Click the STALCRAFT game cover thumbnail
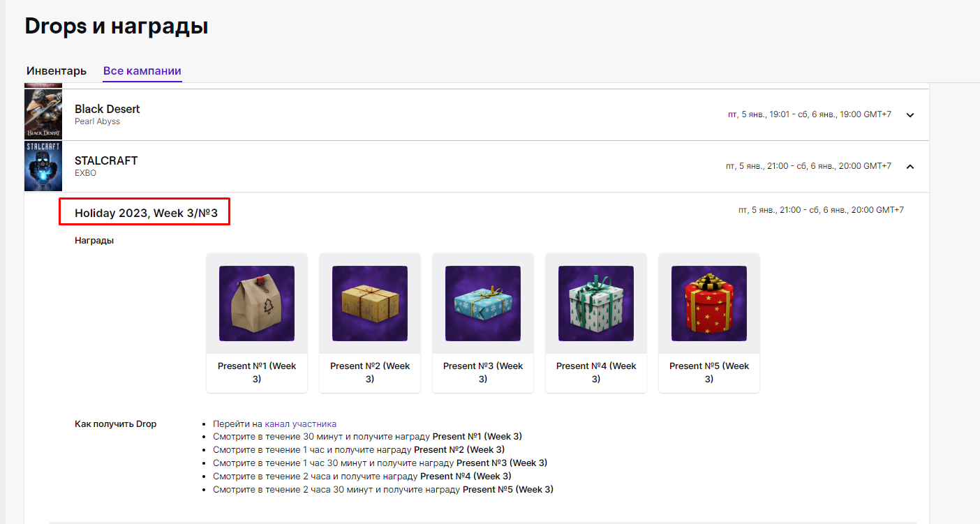The height and width of the screenshot is (524, 980). (43, 166)
